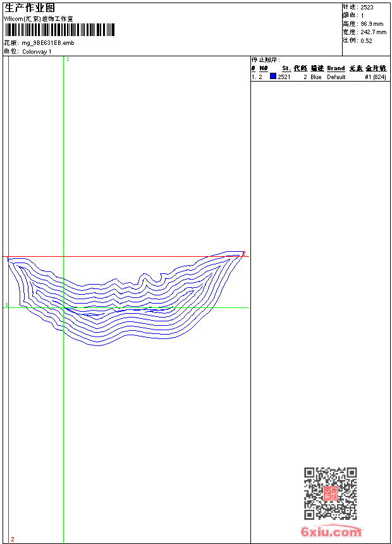The height and width of the screenshot is (544, 392).
Task: Click the St. column header
Action: (x=286, y=68)
